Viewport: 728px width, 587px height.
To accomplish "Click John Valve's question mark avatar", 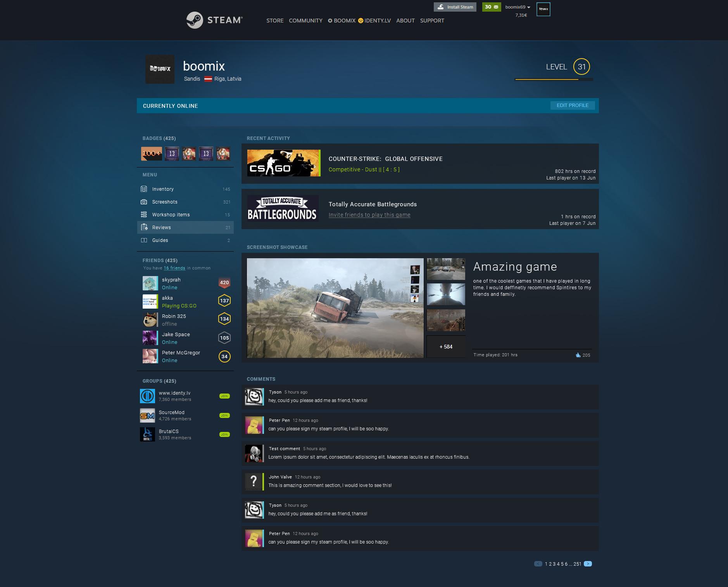I will point(254,482).
